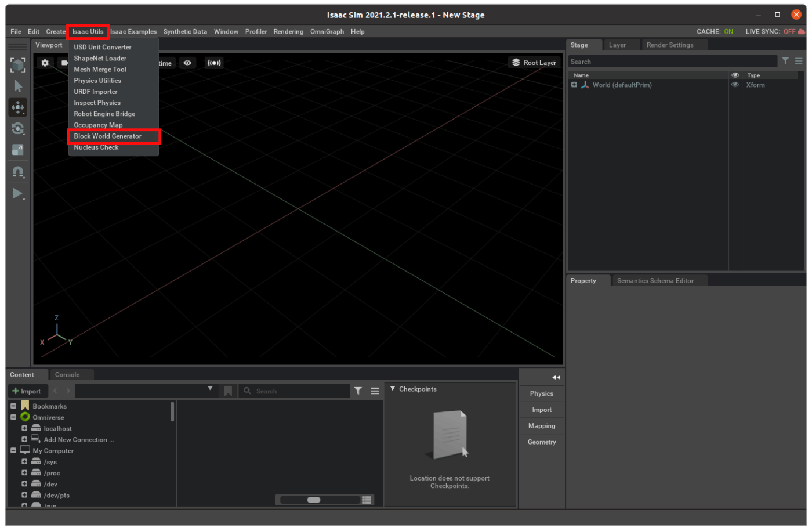The width and height of the screenshot is (812, 531).
Task: Expand the World (defaultPrim) tree node
Action: pyautogui.click(x=574, y=85)
